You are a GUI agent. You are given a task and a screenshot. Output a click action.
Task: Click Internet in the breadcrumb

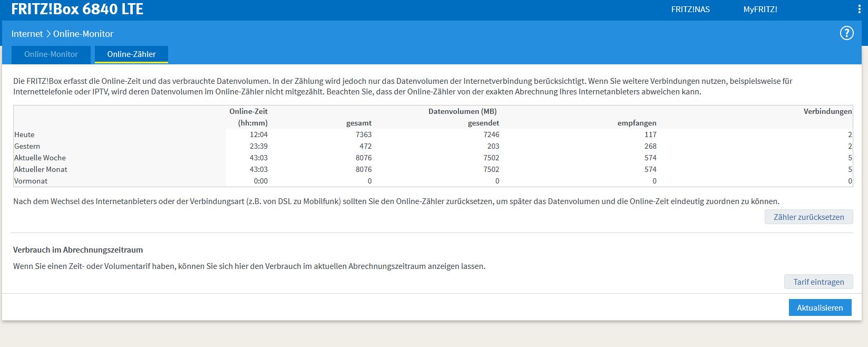point(27,34)
